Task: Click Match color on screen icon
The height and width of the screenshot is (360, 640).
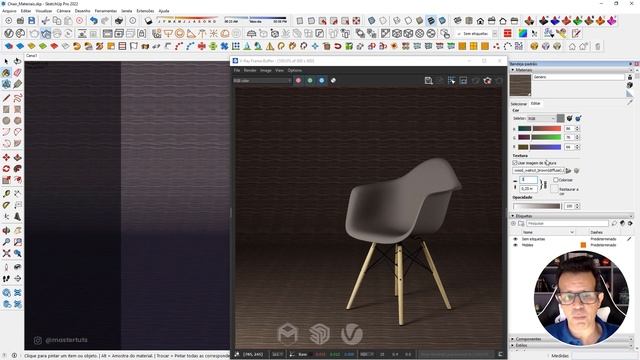Action: [578, 118]
